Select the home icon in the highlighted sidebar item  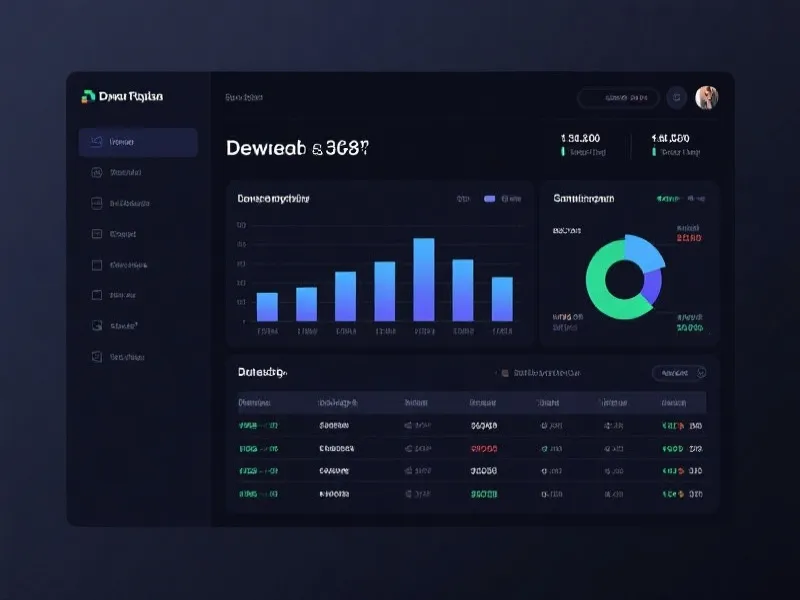click(x=96, y=143)
